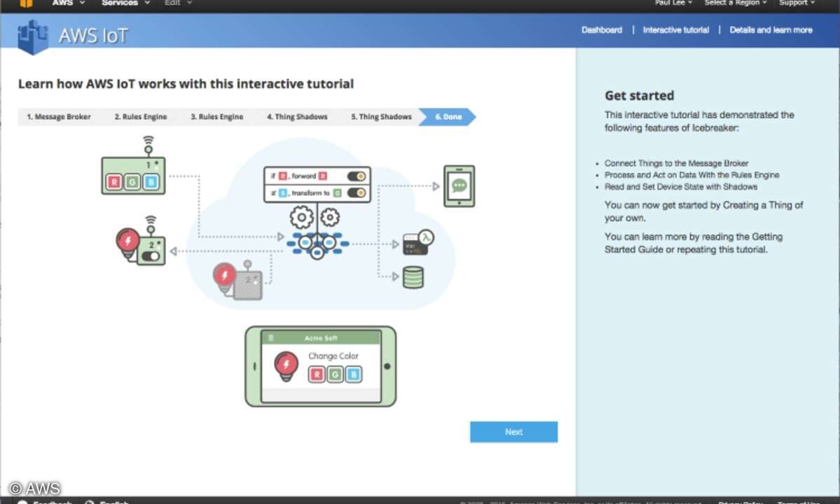Flip the on/off switch on device 2
Viewport: 840px width, 504px height.
[151, 256]
